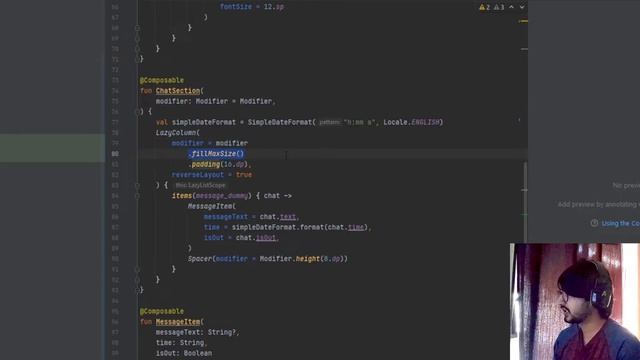This screenshot has height=360, width=640.
Task: Collapse ChatSection function at the ') {' line
Action: point(138,111)
